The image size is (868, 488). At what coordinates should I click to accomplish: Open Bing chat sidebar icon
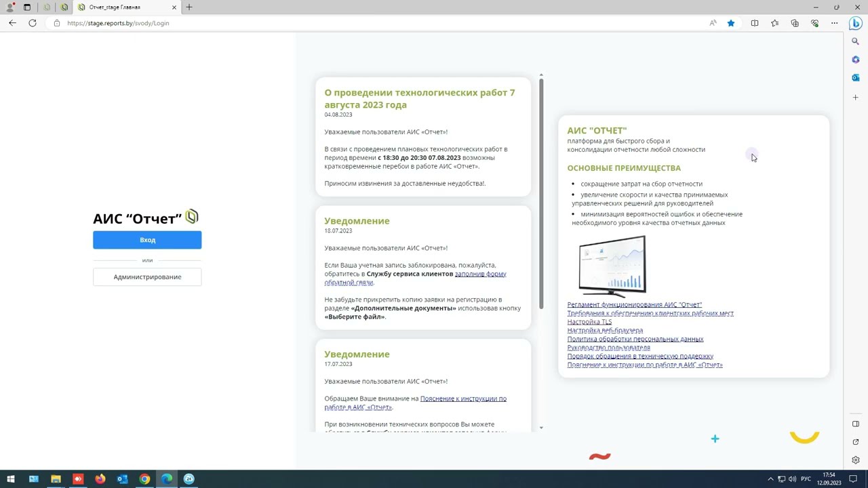[856, 23]
